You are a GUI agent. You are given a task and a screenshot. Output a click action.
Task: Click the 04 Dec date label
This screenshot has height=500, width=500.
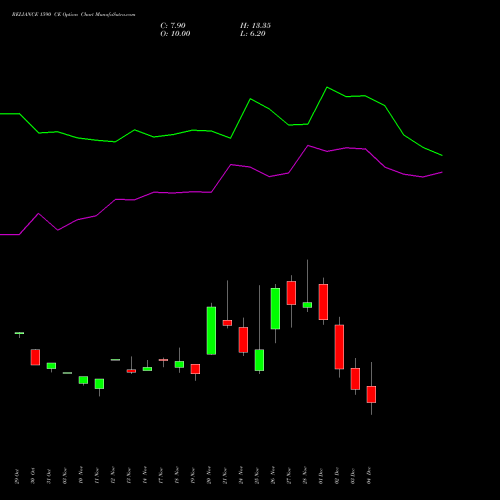[x=369, y=476]
